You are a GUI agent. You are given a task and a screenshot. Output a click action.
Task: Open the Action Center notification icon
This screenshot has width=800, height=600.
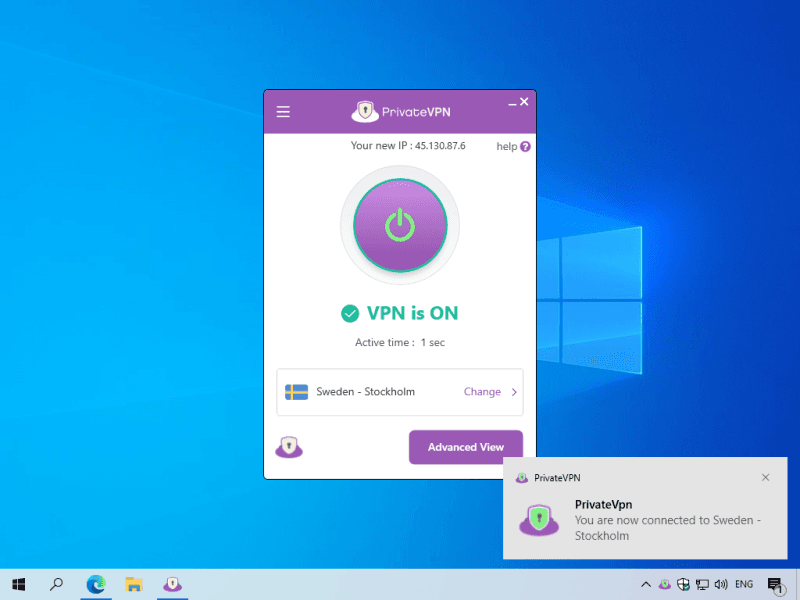[x=775, y=584]
